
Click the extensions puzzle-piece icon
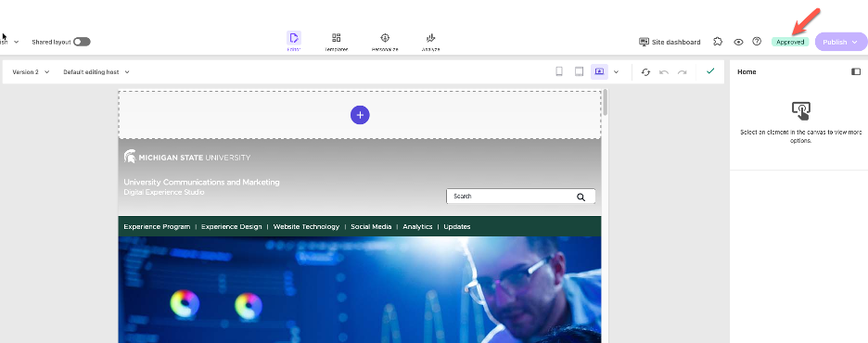tap(718, 42)
